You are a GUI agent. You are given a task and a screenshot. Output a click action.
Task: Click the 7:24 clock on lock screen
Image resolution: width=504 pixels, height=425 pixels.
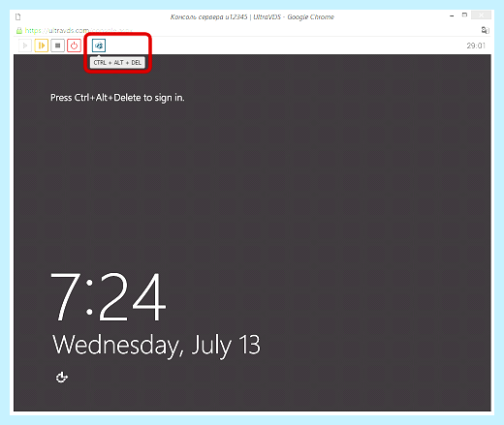click(x=109, y=296)
